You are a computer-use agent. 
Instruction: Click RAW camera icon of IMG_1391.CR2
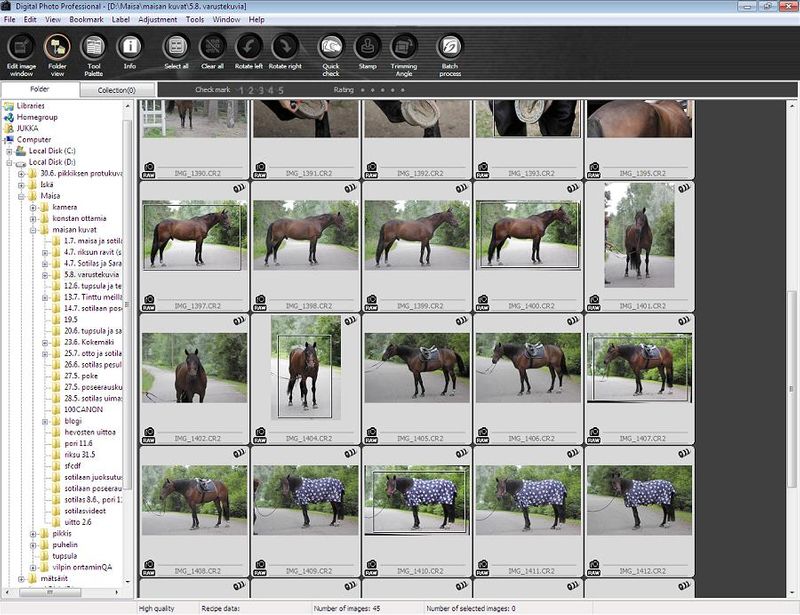[260, 170]
